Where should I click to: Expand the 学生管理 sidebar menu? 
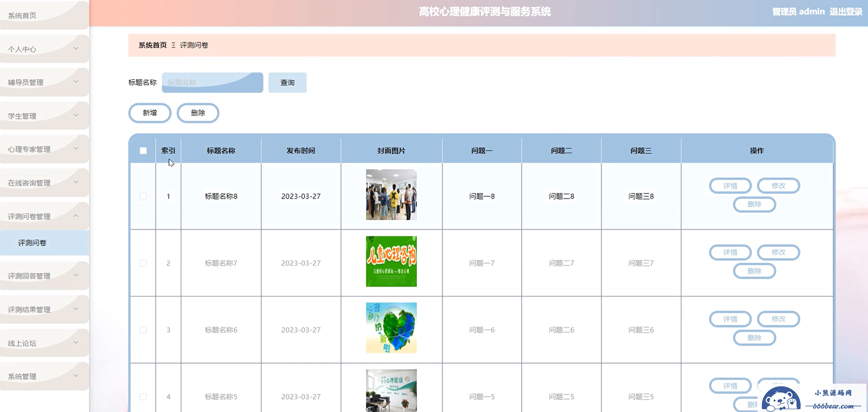coord(44,115)
